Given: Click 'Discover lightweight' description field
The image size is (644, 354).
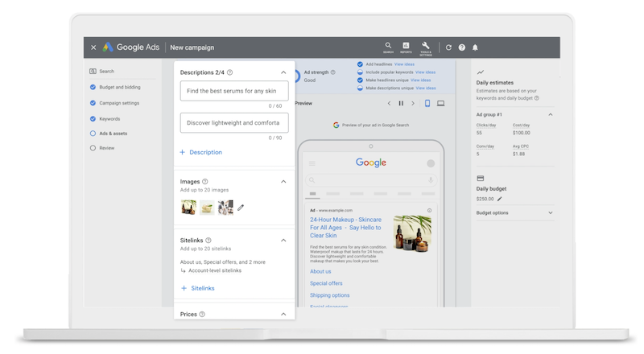Looking at the screenshot, I should coord(234,123).
